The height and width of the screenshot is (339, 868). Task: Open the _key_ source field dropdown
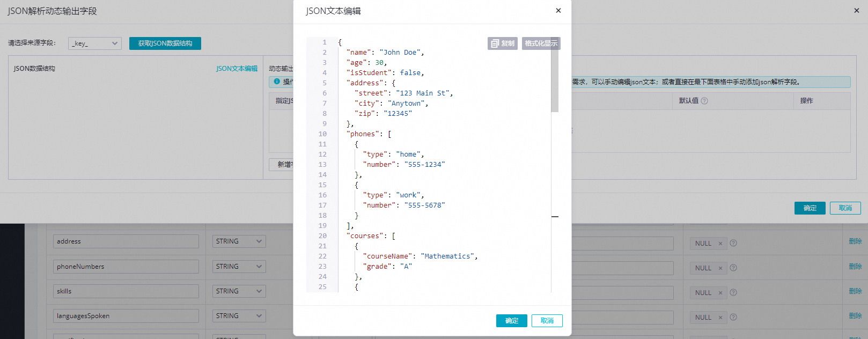tap(95, 43)
